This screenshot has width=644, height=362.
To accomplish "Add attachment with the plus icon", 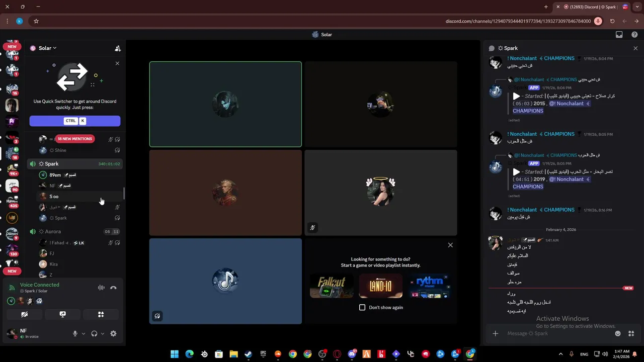I will click(495, 333).
